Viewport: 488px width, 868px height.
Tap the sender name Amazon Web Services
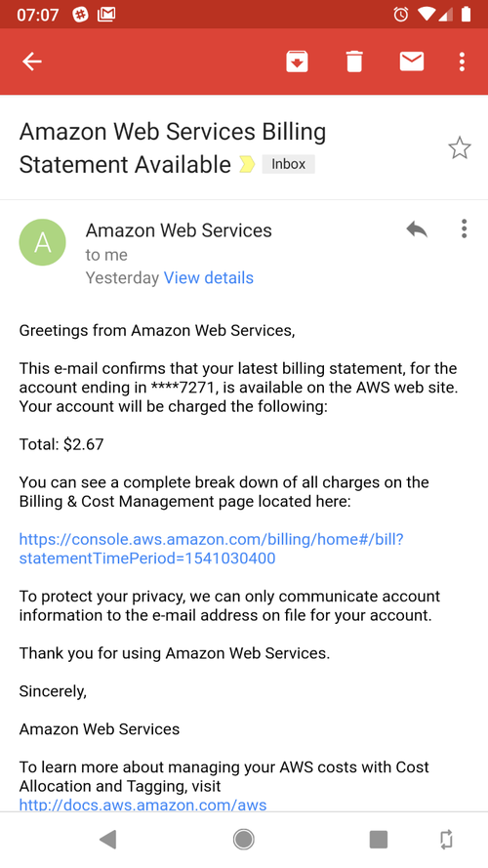179,230
